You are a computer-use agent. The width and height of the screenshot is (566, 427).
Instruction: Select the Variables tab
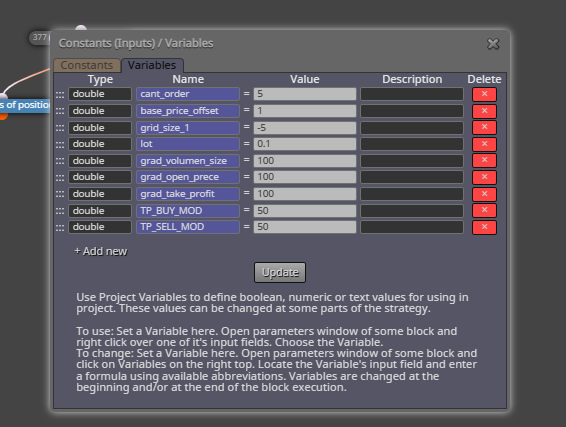pyautogui.click(x=152, y=65)
